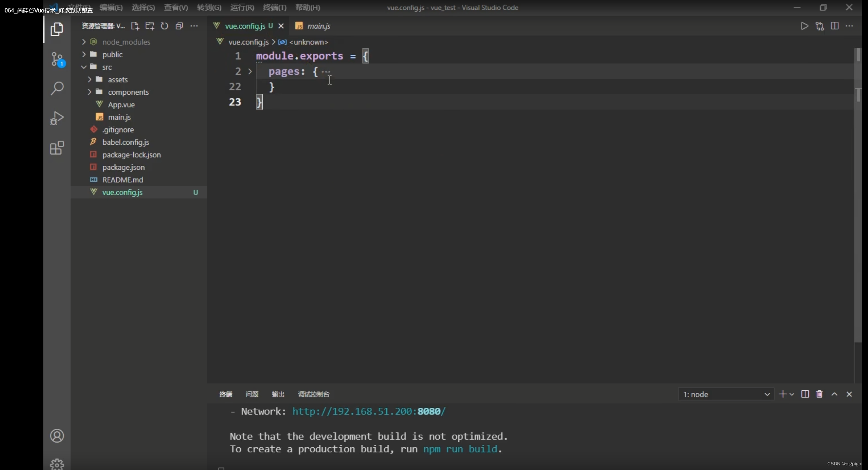The image size is (868, 470).
Task: Open new terminal launch profile dropdown
Action: click(x=792, y=394)
